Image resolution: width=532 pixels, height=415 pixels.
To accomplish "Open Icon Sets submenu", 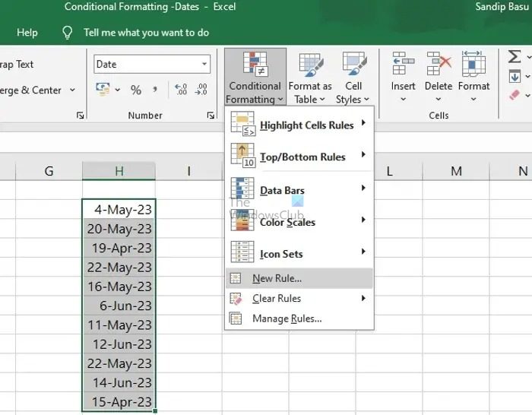I will coord(299,253).
